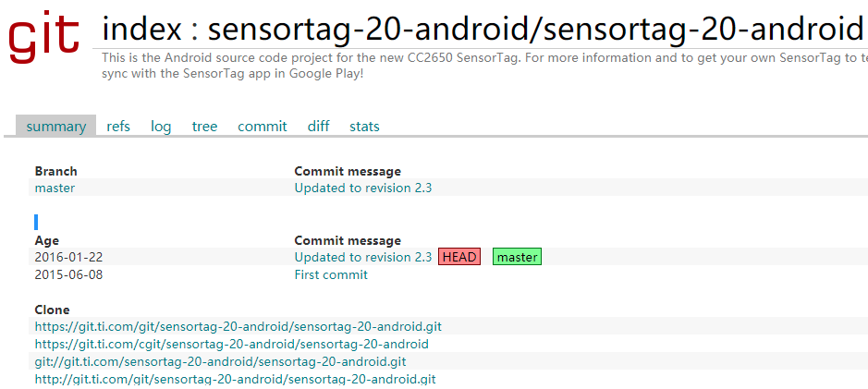
Task: Click the git:// protocol clone URL
Action: (220, 361)
